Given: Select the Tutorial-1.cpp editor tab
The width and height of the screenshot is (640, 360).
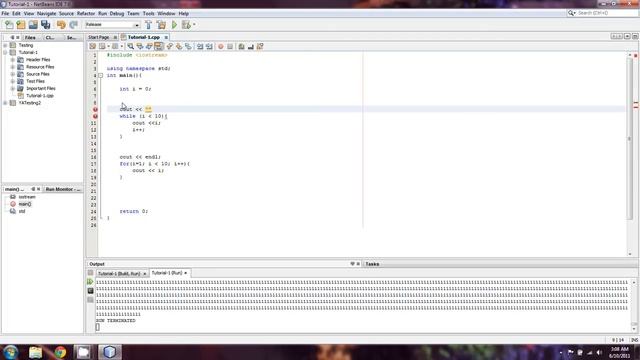Looking at the screenshot, I should [x=144, y=37].
